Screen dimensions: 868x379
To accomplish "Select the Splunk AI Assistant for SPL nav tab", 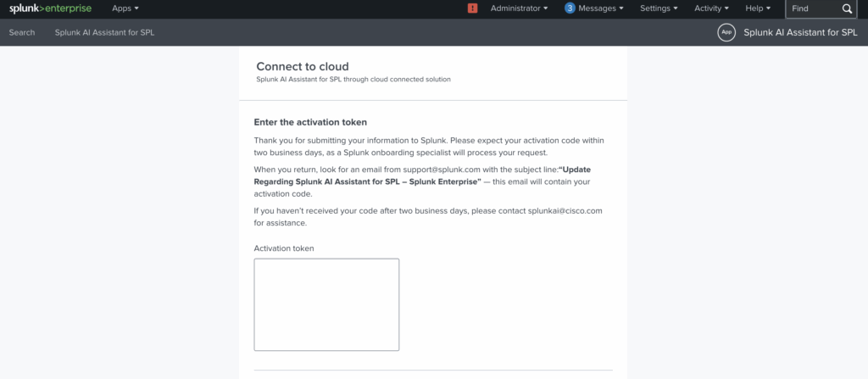I will pos(104,32).
